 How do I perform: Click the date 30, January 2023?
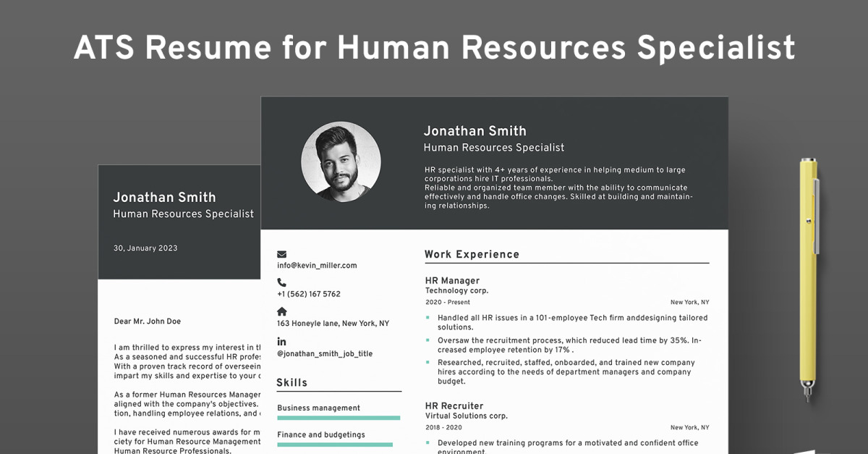tap(145, 248)
